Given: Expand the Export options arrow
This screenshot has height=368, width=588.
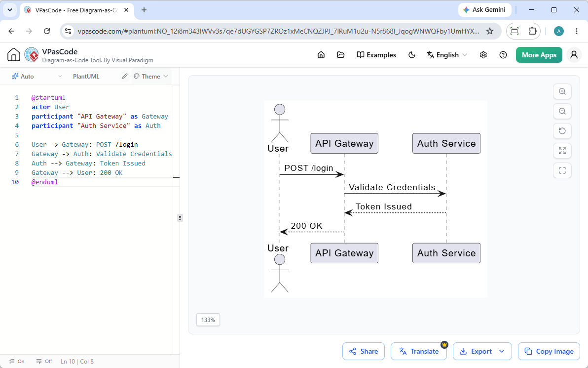Looking at the screenshot, I should 502,351.
